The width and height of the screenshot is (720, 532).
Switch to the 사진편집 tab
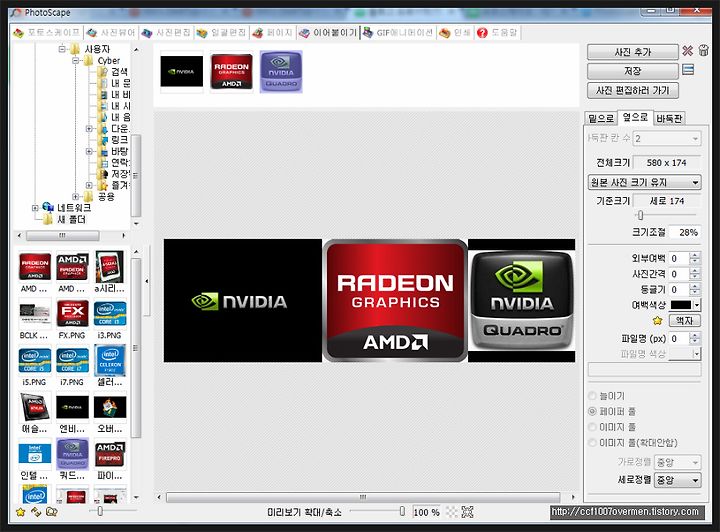click(166, 33)
